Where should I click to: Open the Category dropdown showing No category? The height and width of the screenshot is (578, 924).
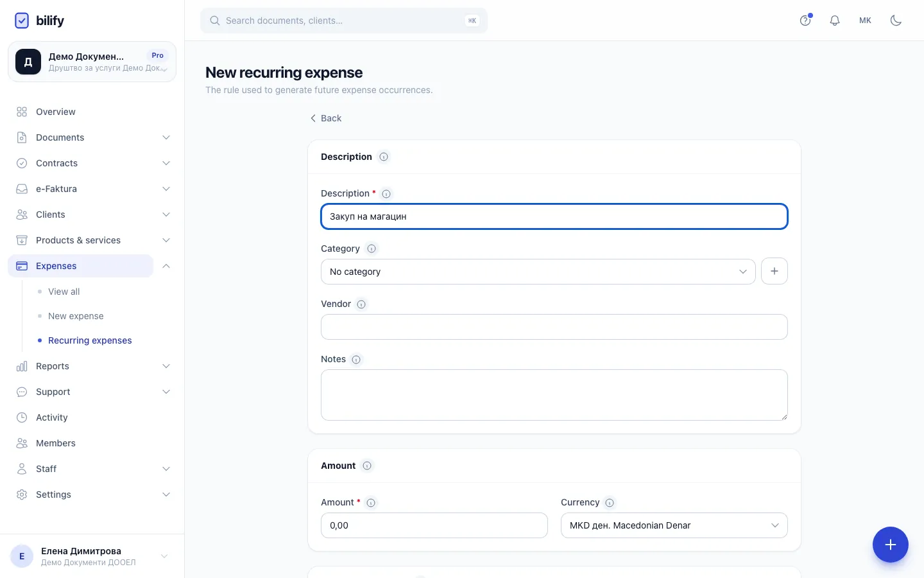tap(538, 272)
